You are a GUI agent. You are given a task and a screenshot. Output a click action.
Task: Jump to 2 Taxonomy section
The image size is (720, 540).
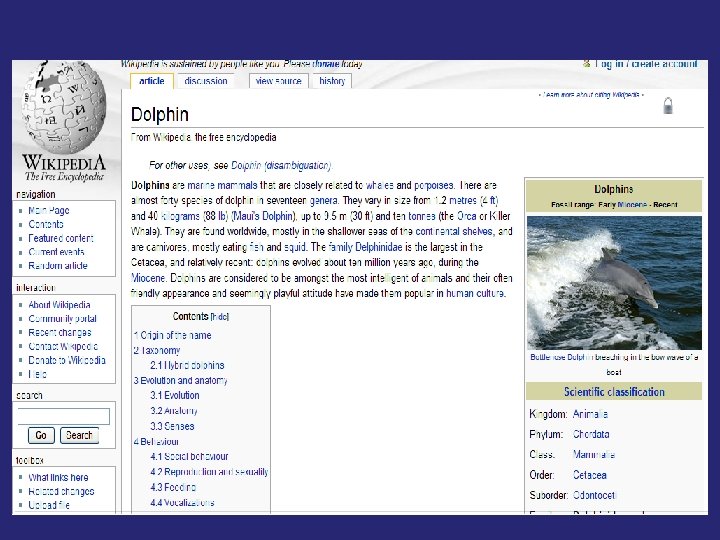[157, 350]
